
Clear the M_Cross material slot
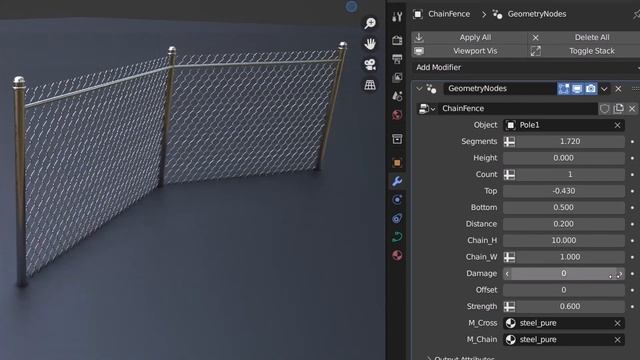[x=617, y=323]
